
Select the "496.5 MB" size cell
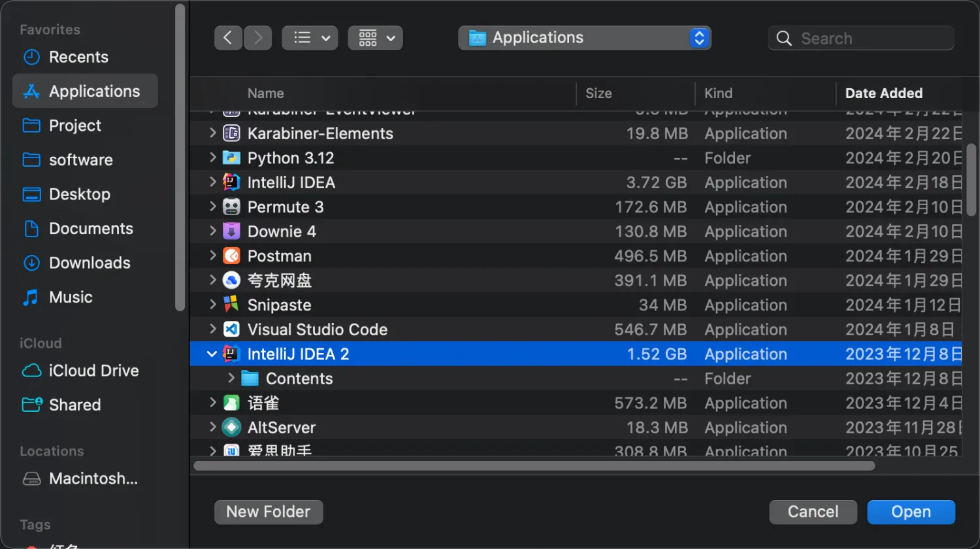[x=651, y=256]
